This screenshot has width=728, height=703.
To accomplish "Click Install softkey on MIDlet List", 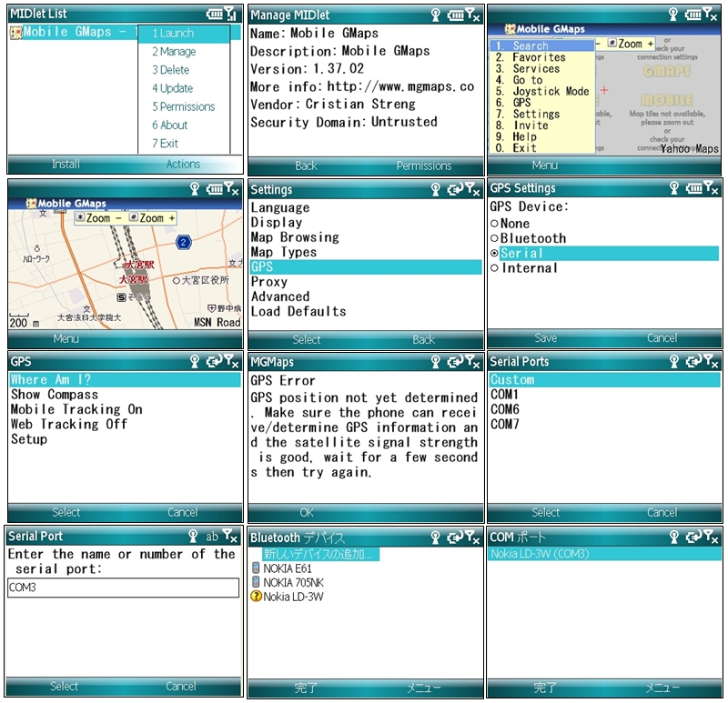I will [x=66, y=164].
